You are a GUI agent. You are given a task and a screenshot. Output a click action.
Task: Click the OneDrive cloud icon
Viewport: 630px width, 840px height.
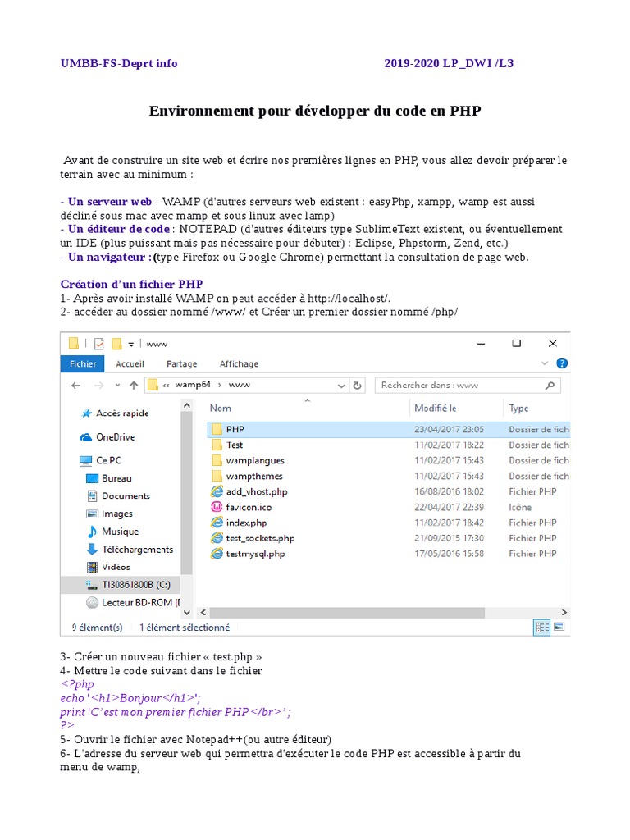click(85, 437)
